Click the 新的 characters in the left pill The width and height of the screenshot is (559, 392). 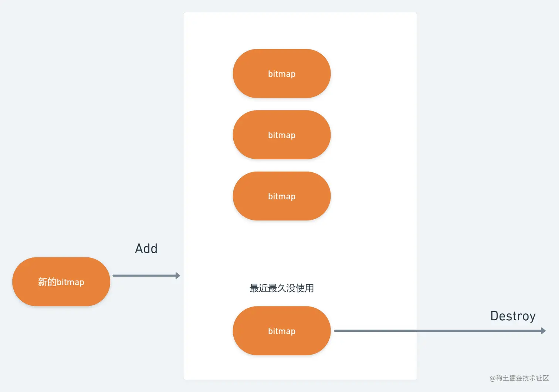(47, 282)
